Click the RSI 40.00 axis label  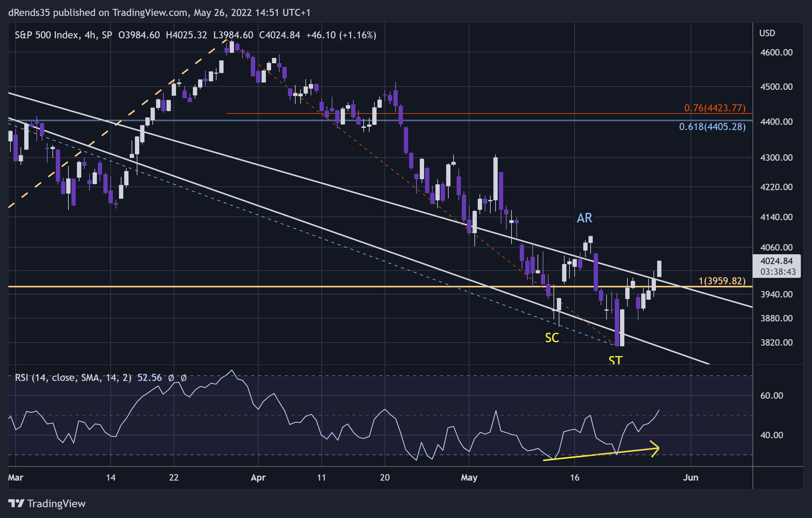772,435
